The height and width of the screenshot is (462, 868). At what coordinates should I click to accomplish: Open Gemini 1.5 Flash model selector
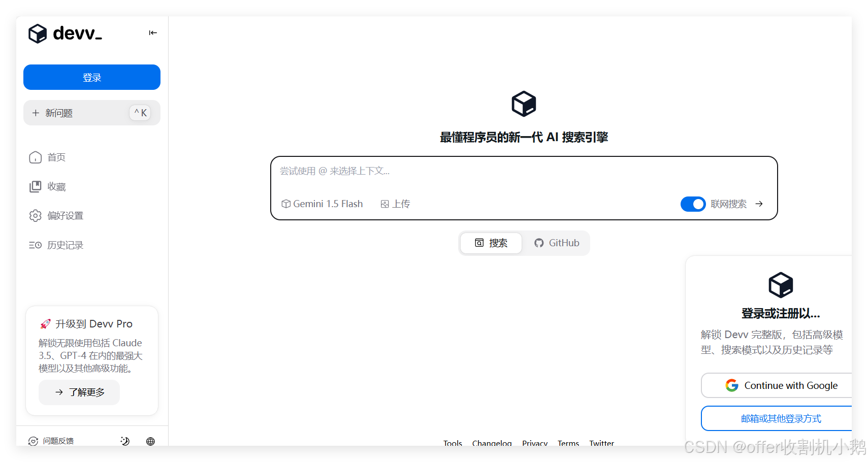click(322, 204)
